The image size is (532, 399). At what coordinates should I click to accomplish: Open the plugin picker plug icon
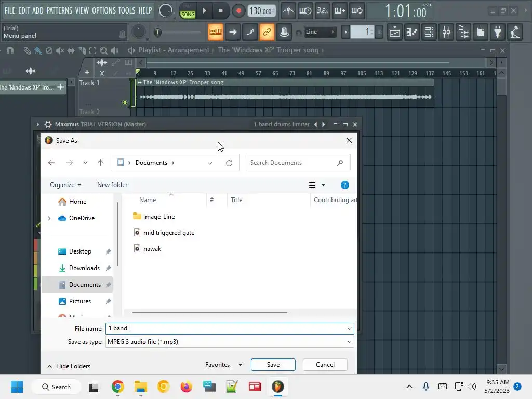498,32
